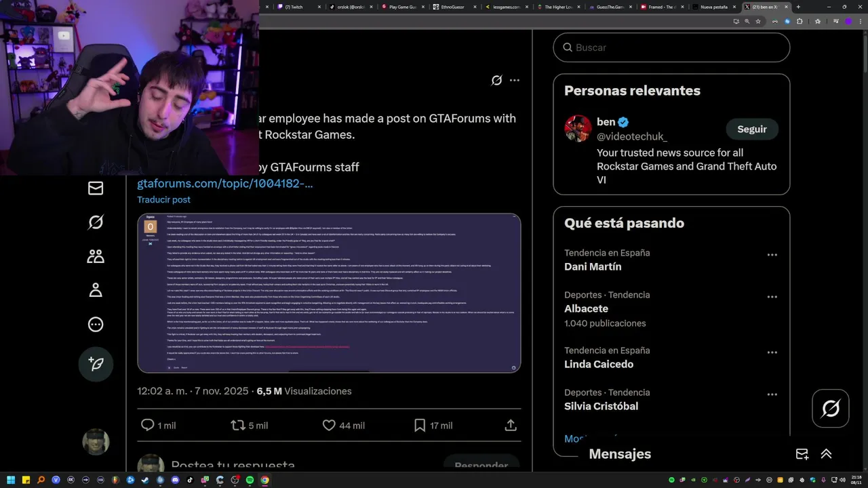Open the Messages envelope icon in the X sidebar
868x488 pixels.
[x=96, y=188]
